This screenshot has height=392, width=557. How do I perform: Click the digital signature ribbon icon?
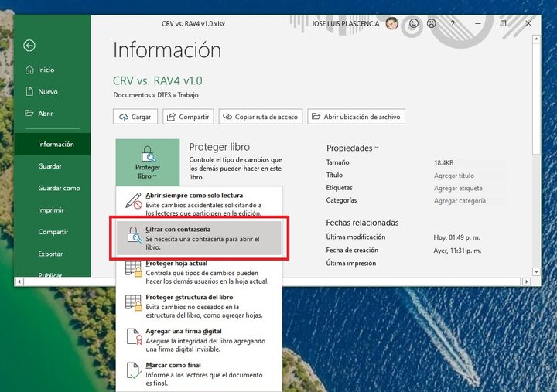(135, 336)
